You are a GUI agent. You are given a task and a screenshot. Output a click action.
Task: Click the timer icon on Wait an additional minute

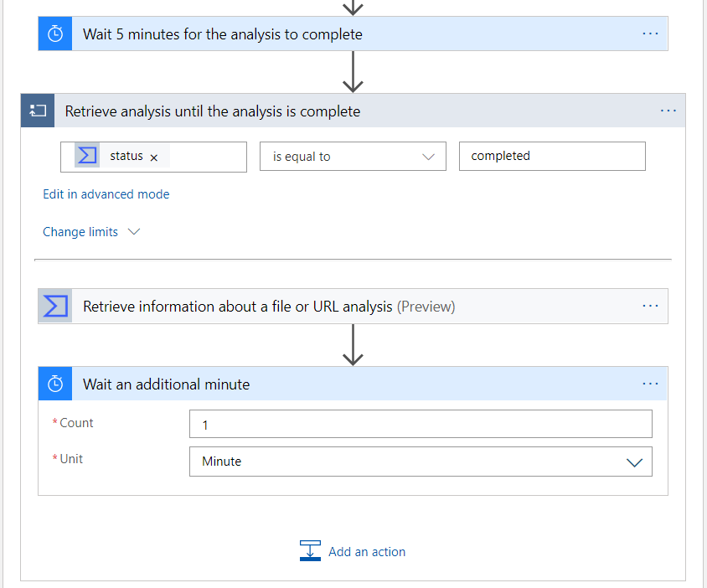[54, 384]
